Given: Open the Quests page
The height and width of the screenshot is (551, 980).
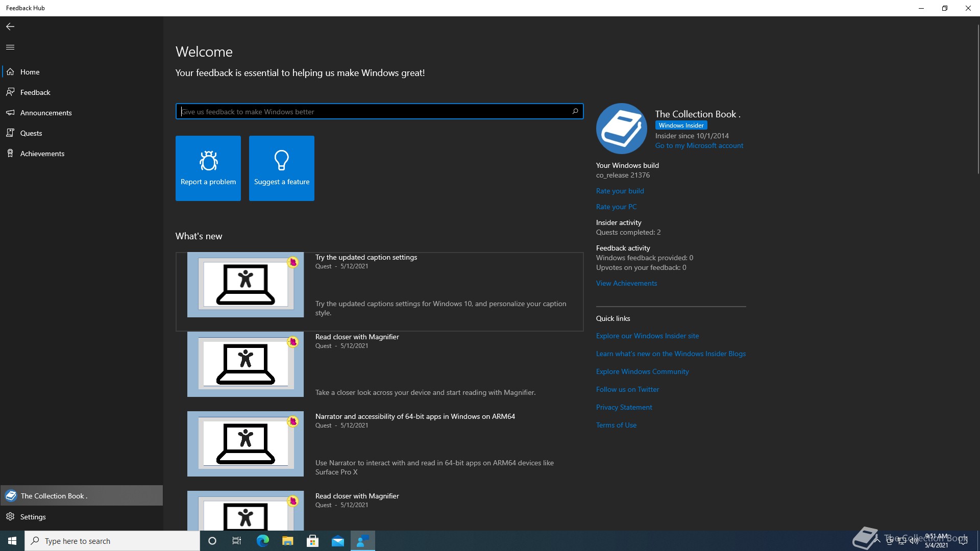Looking at the screenshot, I should [x=82, y=133].
